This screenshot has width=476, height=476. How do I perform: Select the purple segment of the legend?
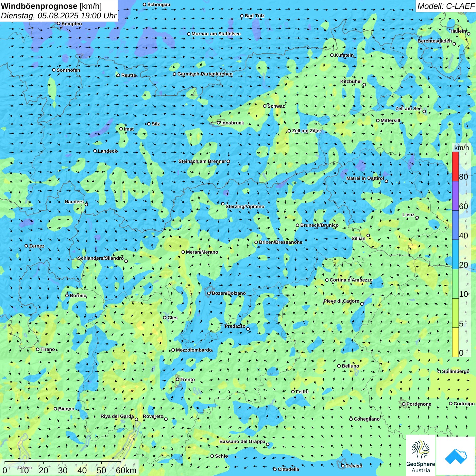pos(455,196)
